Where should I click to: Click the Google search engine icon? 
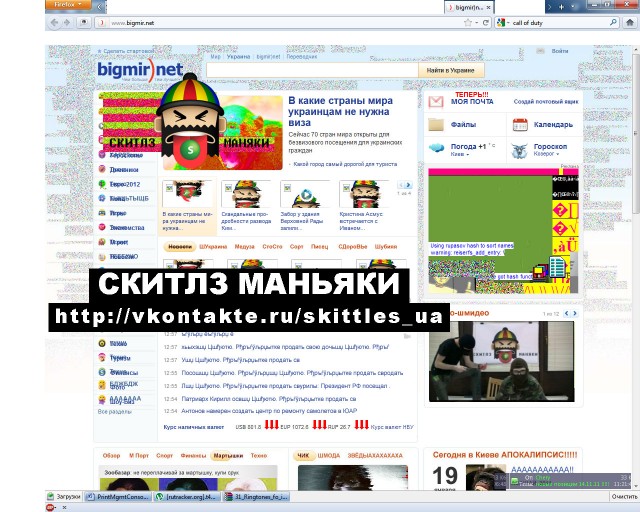pyautogui.click(x=500, y=21)
